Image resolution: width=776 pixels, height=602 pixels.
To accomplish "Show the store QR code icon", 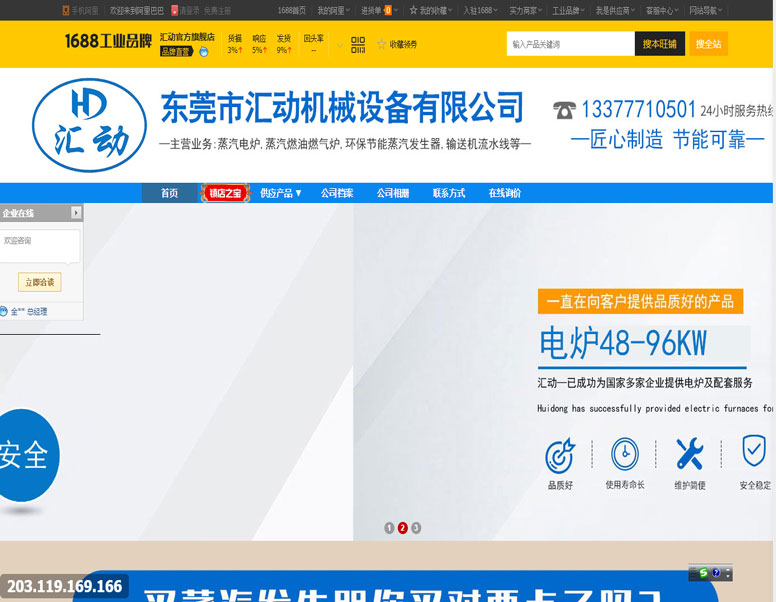I will [358, 45].
